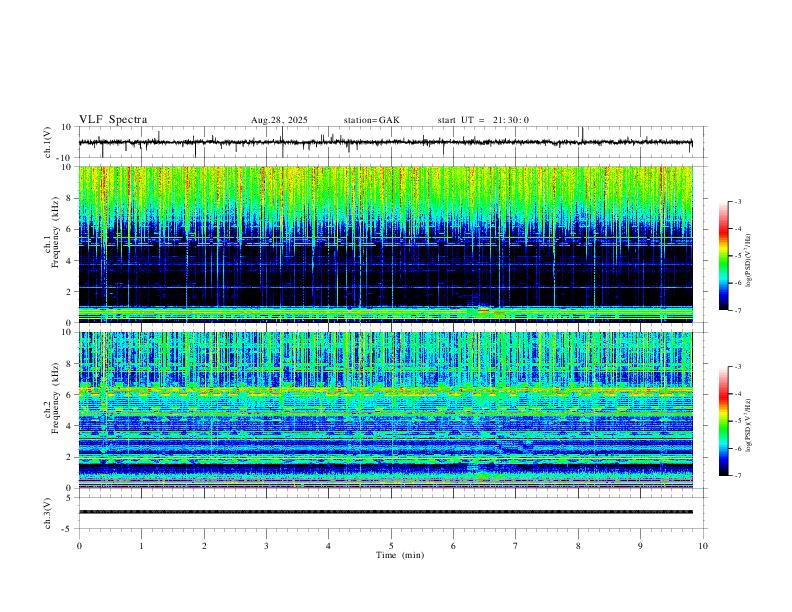This screenshot has height=612, width=792.
Task: Click the "Time (min)" axis title
Action: (400, 555)
